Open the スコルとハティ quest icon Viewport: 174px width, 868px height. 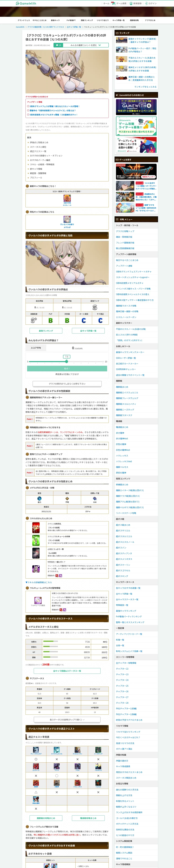pos(77,749)
